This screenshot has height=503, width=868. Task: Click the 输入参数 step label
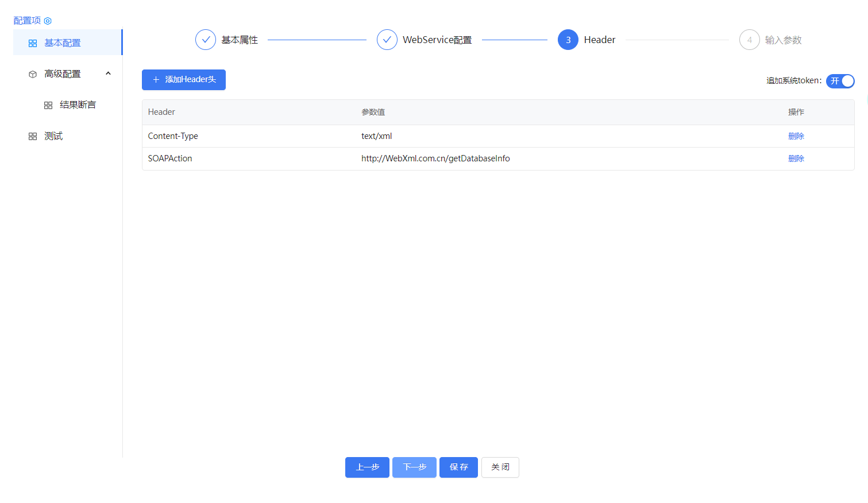(783, 40)
